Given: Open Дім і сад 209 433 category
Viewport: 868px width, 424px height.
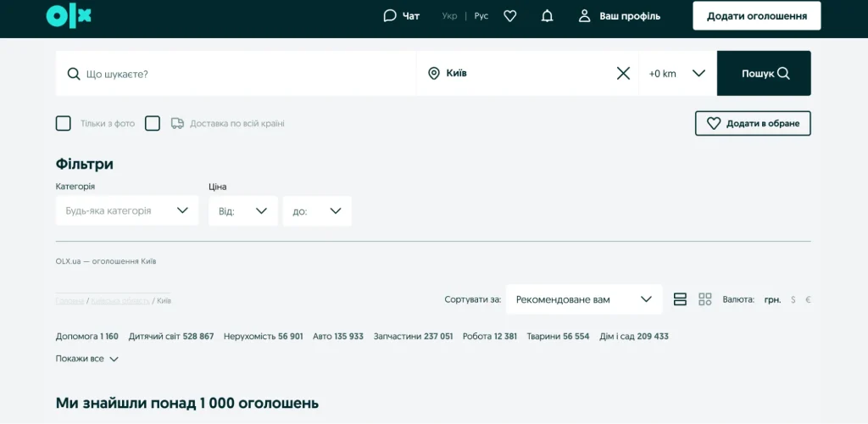Looking at the screenshot, I should tap(634, 336).
